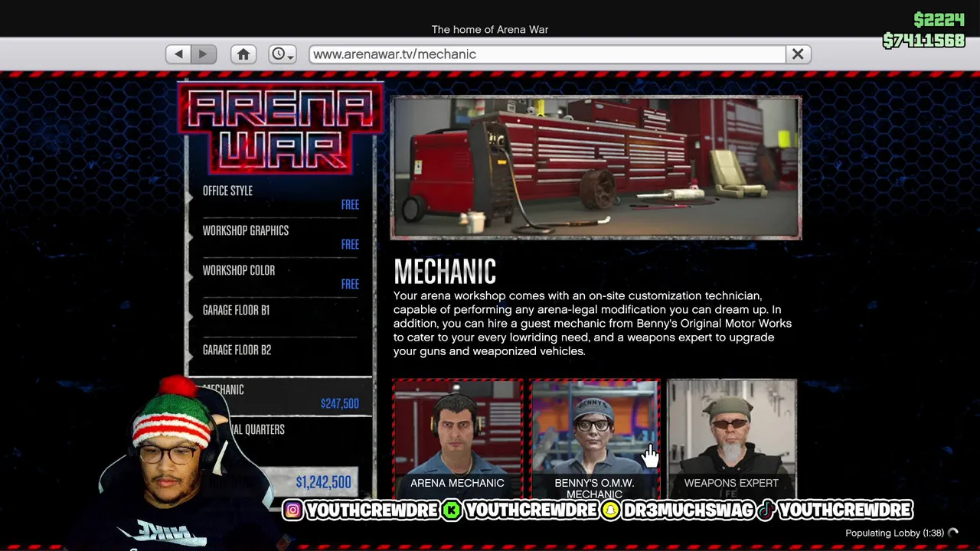Click the TikTok icon in the overlay
This screenshot has width=980, height=551.
click(x=766, y=510)
